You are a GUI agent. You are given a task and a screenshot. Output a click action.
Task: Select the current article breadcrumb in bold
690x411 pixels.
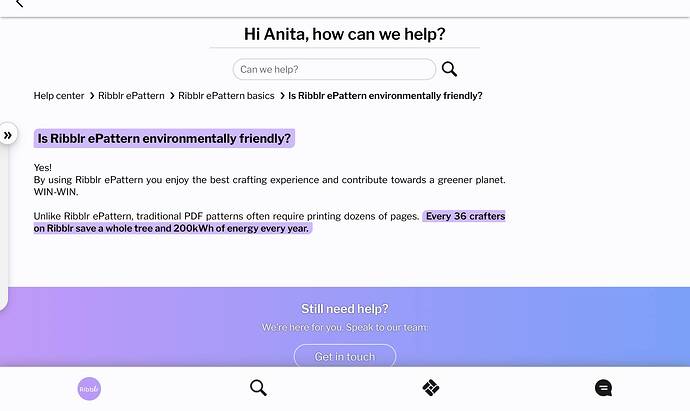point(385,96)
